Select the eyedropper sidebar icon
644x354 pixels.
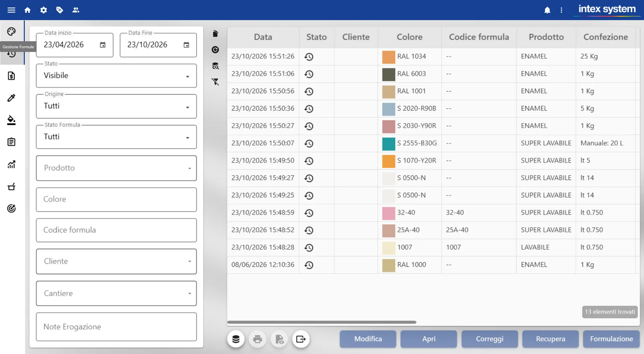point(11,98)
